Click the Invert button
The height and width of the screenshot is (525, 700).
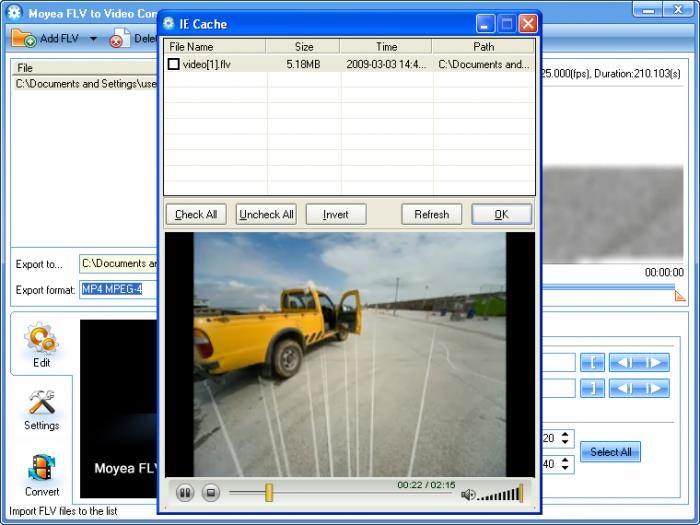point(336,215)
